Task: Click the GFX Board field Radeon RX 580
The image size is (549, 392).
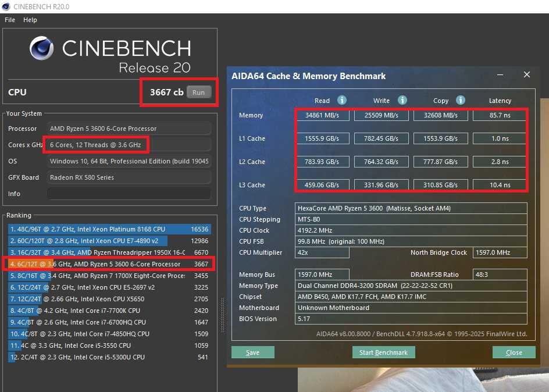Action: 129,177
